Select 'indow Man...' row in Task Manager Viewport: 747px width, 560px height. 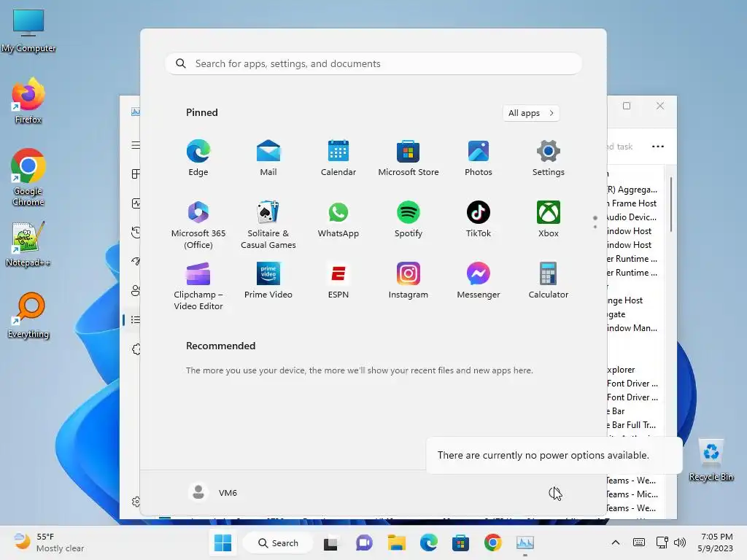click(635, 328)
